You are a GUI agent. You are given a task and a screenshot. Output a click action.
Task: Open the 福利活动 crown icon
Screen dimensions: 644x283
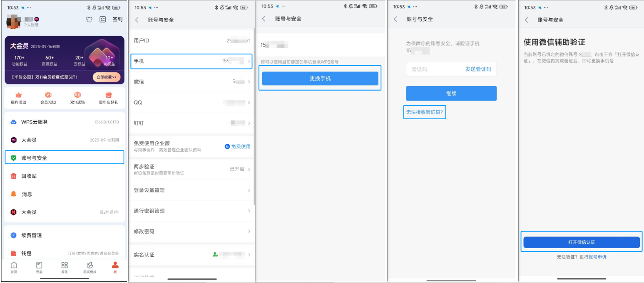[18, 95]
